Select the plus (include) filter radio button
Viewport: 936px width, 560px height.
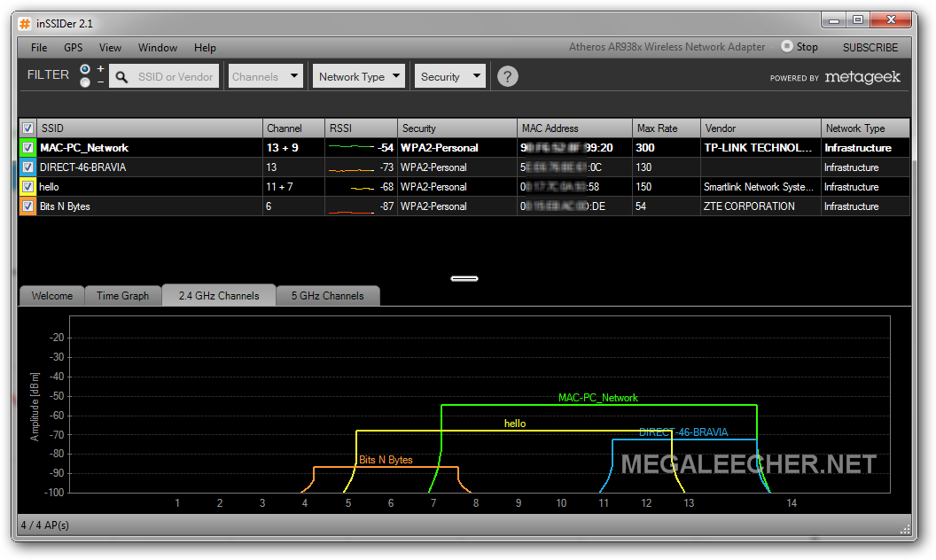(x=85, y=69)
